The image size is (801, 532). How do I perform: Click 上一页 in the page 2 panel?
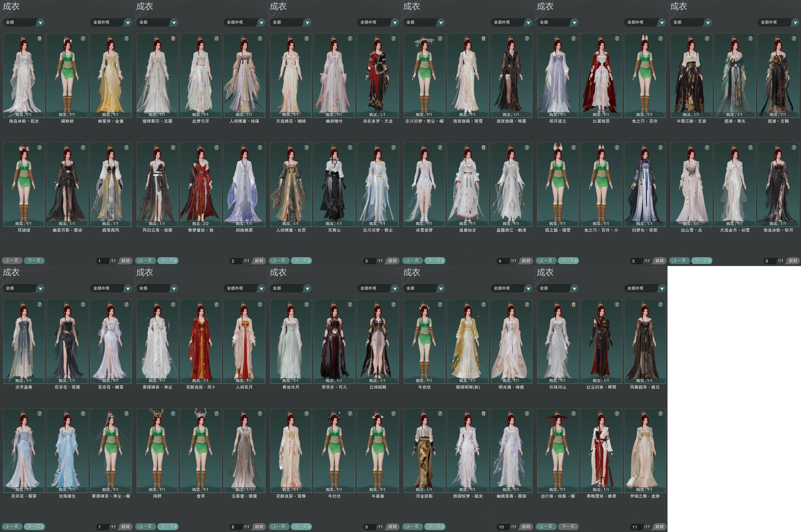(x=146, y=261)
